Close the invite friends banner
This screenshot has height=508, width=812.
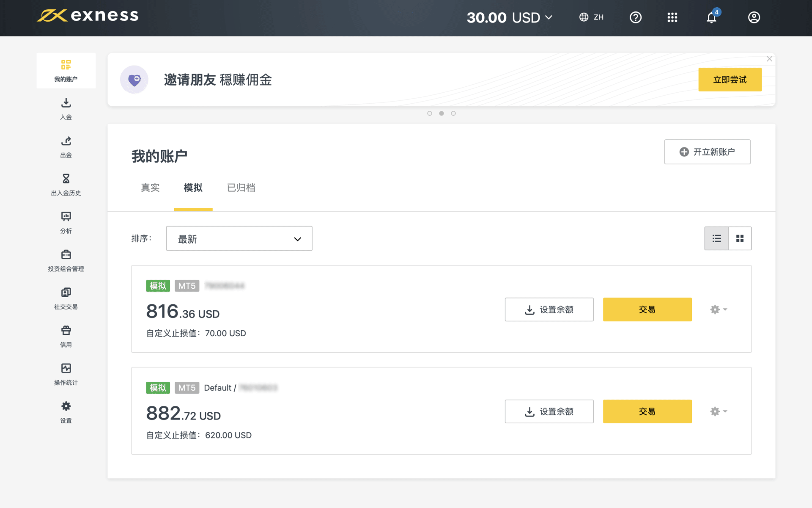[x=769, y=59]
